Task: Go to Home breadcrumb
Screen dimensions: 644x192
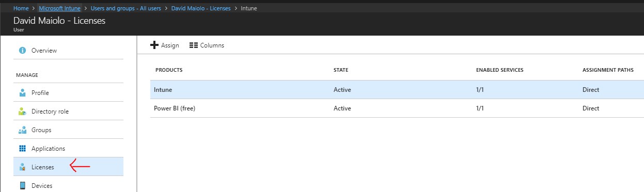Action: (21, 8)
